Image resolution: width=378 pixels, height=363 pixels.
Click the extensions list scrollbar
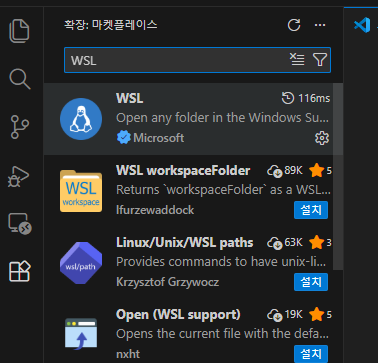[x=338, y=177]
